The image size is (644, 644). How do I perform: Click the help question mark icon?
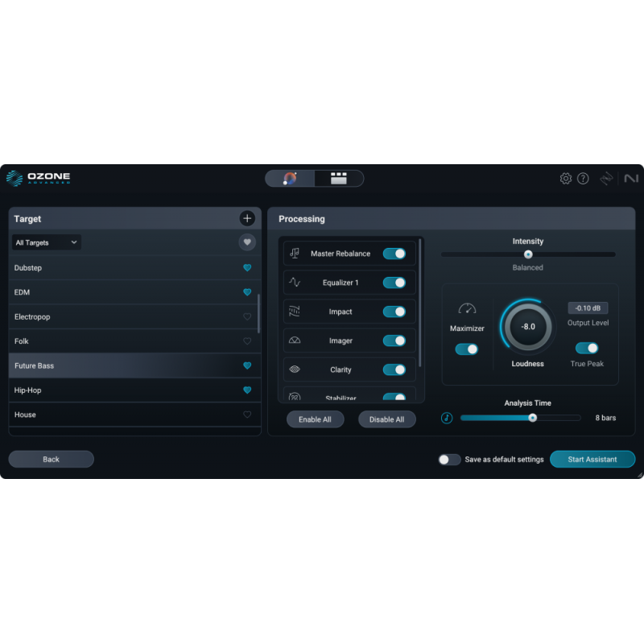point(584,178)
